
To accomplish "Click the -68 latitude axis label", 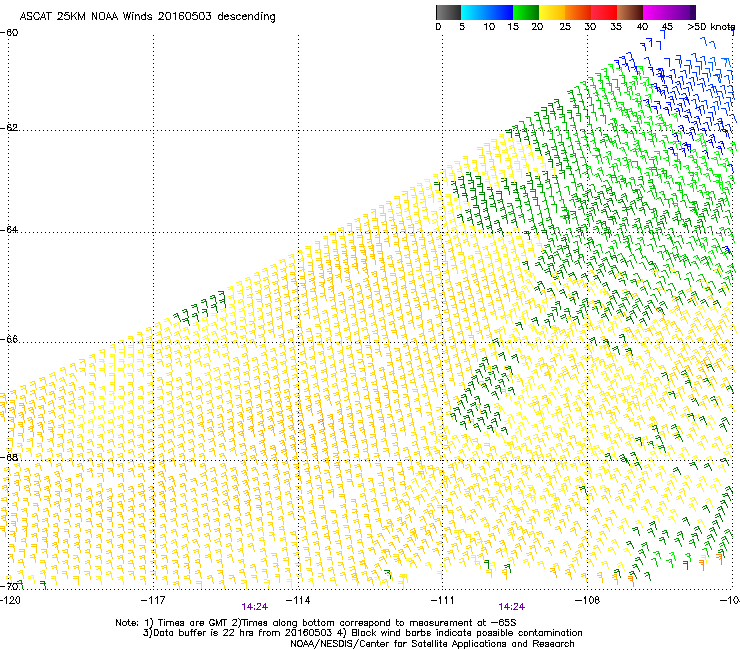I will click(x=9, y=457).
